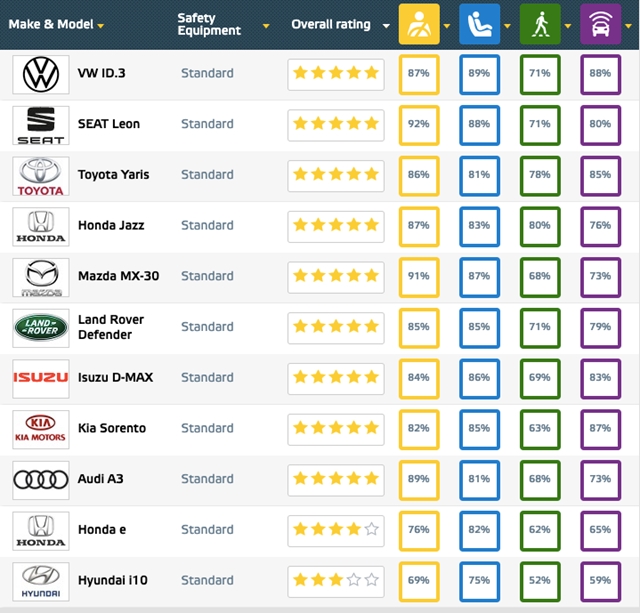Image resolution: width=640 pixels, height=613 pixels.
Task: Click the yellow Adult Occupant icon
Action: tap(418, 24)
